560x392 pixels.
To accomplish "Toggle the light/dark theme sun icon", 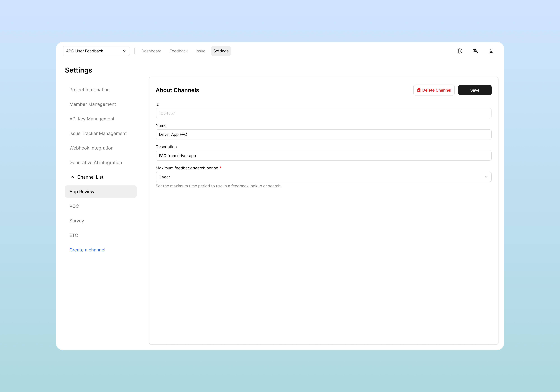I will (459, 51).
